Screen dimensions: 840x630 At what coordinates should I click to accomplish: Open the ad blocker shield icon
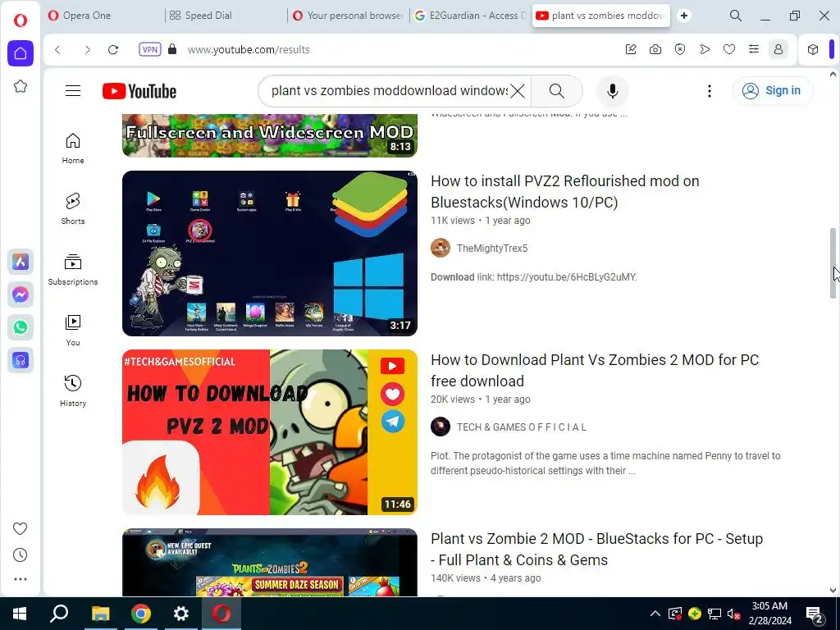pos(680,50)
